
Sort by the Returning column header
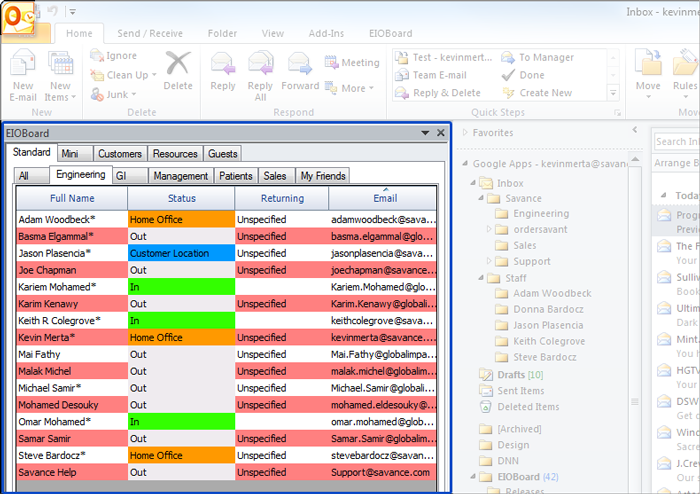pos(282,198)
